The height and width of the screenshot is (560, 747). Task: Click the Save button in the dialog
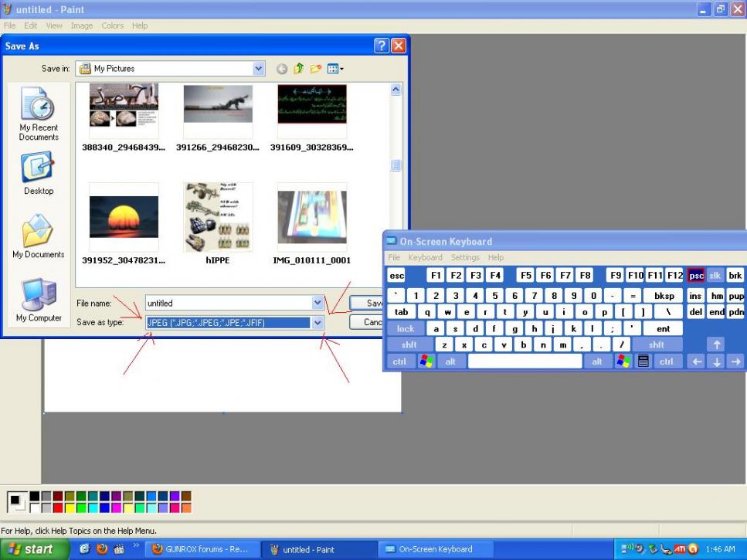pyautogui.click(x=368, y=303)
